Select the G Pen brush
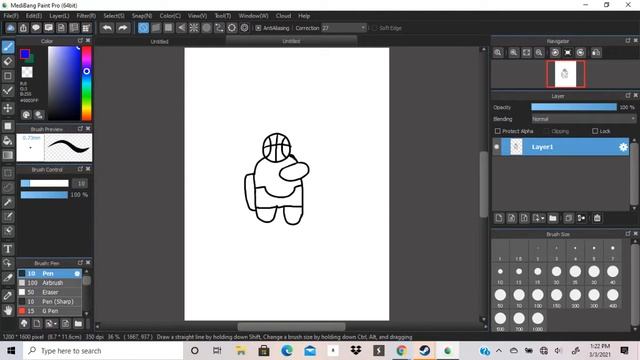This screenshot has width=640, height=360. point(49,311)
